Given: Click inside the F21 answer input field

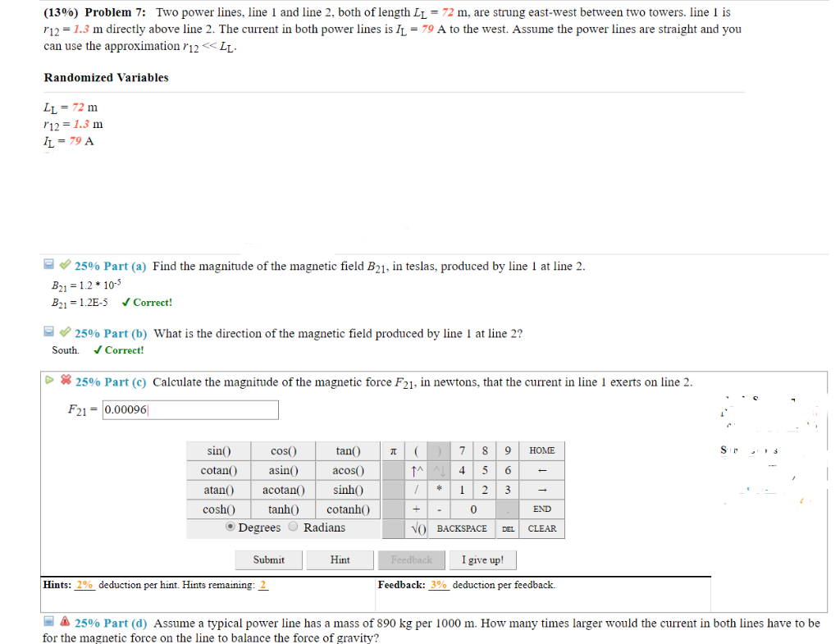Looking at the screenshot, I should pos(190,409).
